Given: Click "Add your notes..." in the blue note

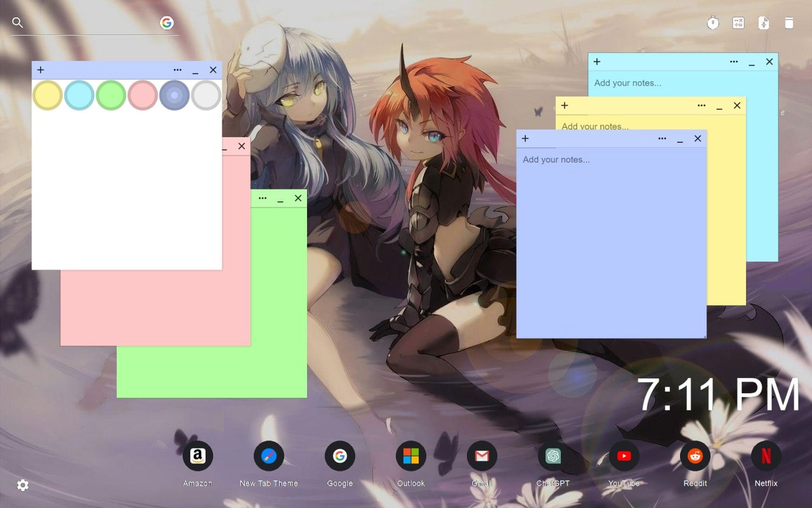Looking at the screenshot, I should pyautogui.click(x=556, y=159).
